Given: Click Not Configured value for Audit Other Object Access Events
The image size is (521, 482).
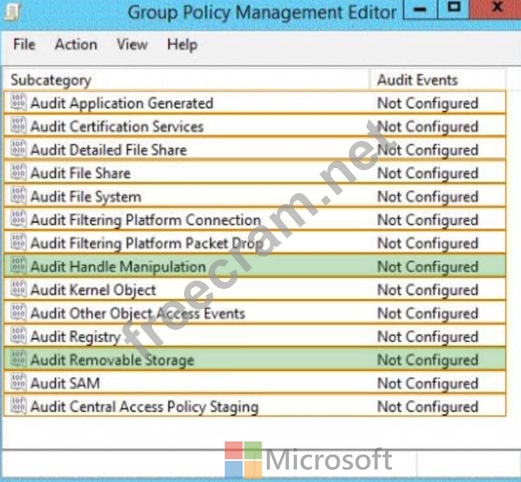Looking at the screenshot, I should coord(428,313).
